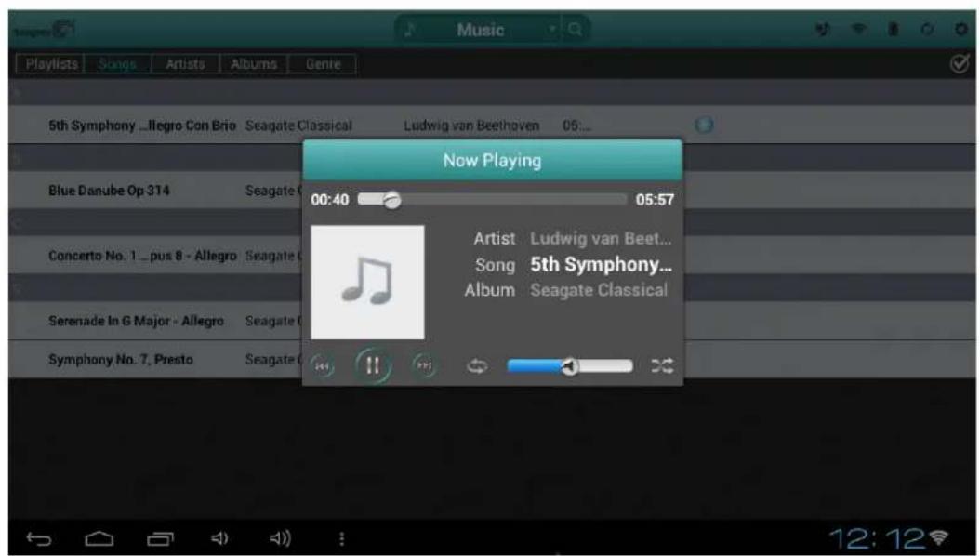Select 5th Symphony ...llegro Con Brio song
The width and height of the screenshot is (980, 556).
142,126
